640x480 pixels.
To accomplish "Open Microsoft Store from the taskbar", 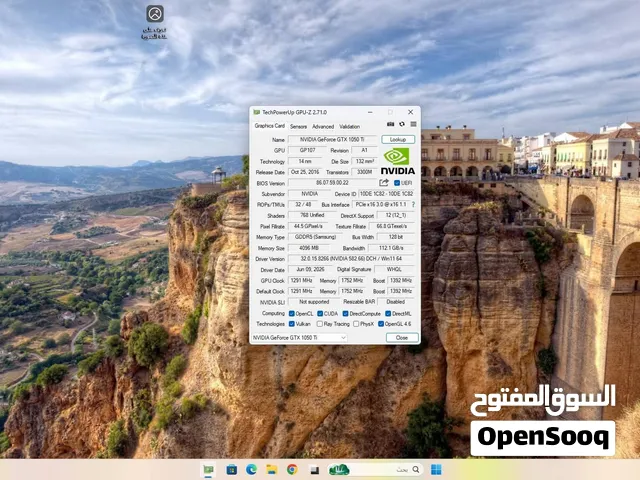I will click(231, 470).
